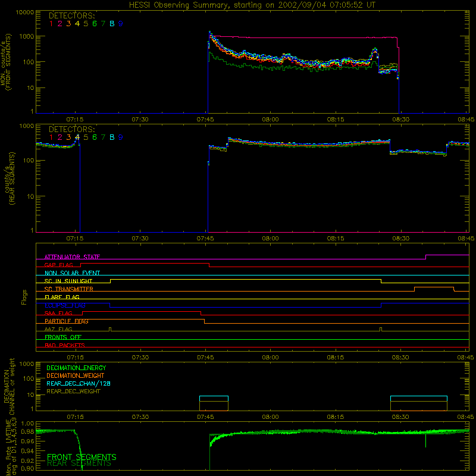Click the SC_TRANSMITTER flag label
The width and height of the screenshot is (476, 476).
(69, 289)
